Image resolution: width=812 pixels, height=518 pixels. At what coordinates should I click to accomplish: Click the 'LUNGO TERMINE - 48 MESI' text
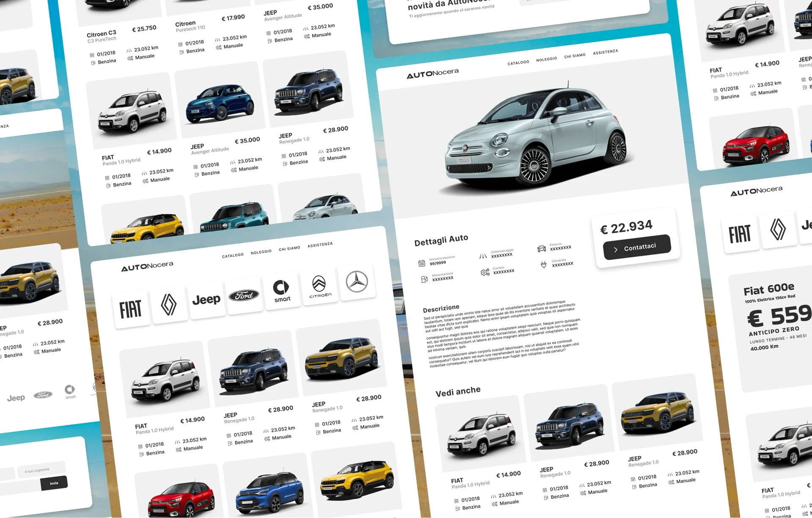778,338
